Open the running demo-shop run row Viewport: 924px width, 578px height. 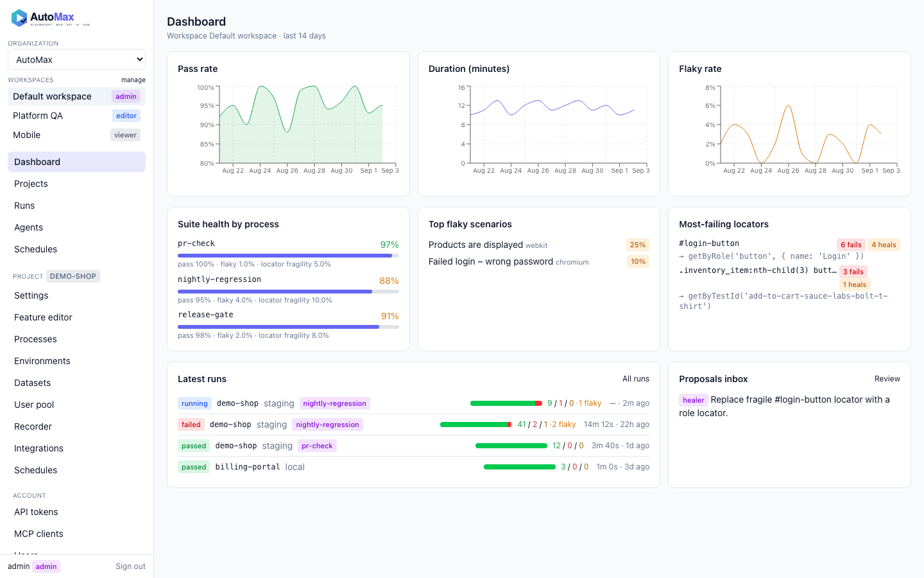pos(413,403)
